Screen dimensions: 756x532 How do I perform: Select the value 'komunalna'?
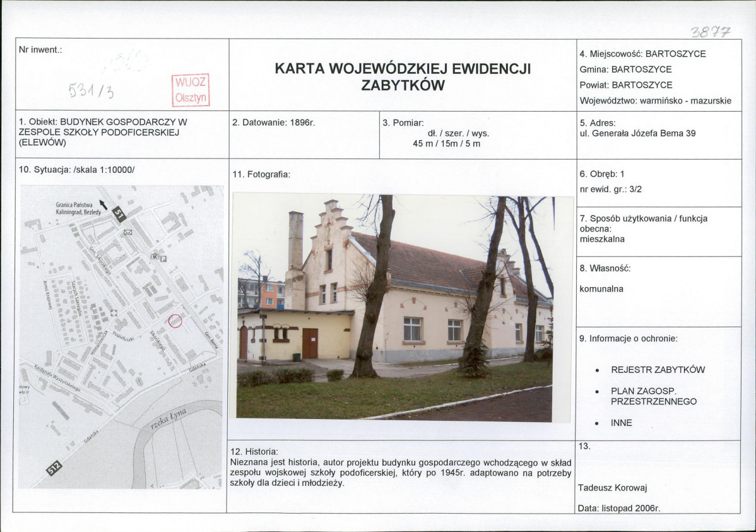[x=601, y=289]
